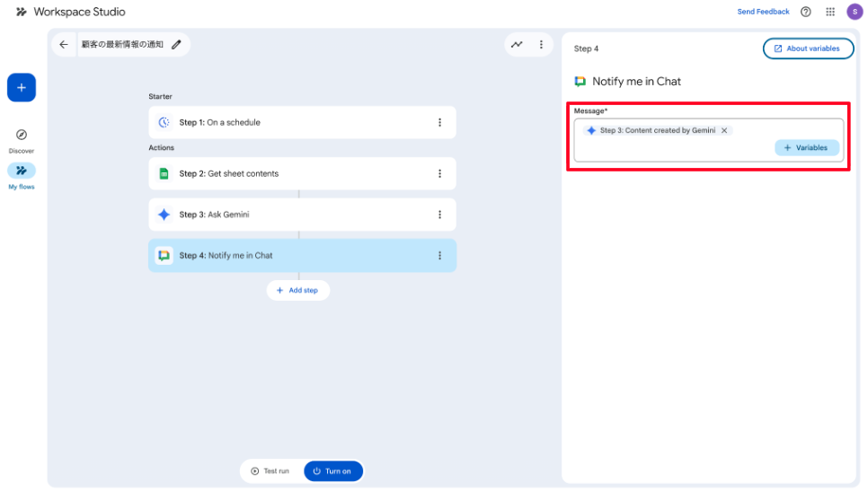868x492 pixels.
Task: Edit flow name with pencil icon
Action: [x=176, y=45]
